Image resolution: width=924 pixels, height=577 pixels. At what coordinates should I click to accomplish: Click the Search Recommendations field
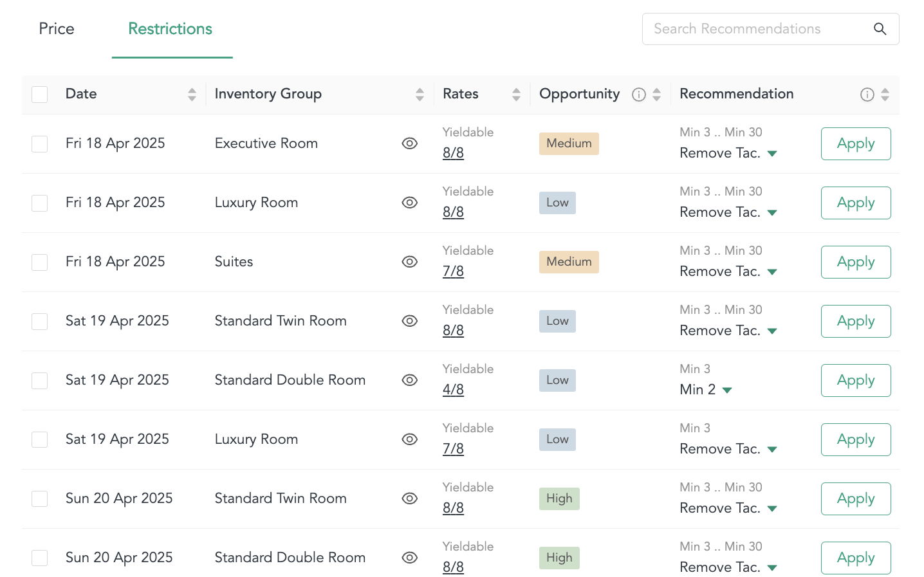pos(753,29)
